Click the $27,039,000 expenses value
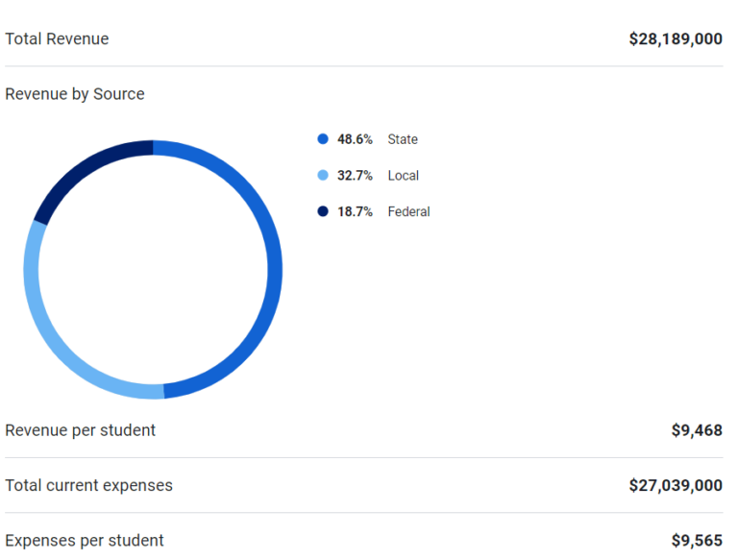The width and height of the screenshot is (738, 560). click(x=676, y=485)
